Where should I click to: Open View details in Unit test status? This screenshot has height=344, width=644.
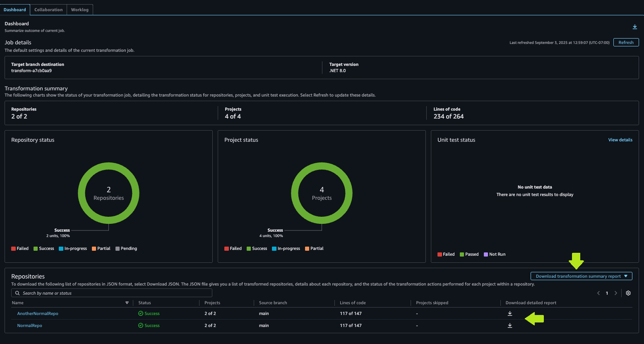point(620,140)
